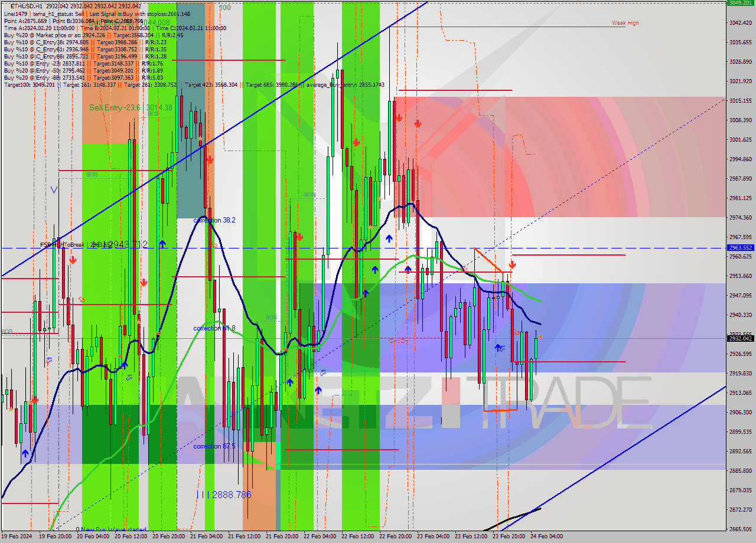
Task: Click the '23 Feb 04:00' time axis label
Action: (x=433, y=537)
